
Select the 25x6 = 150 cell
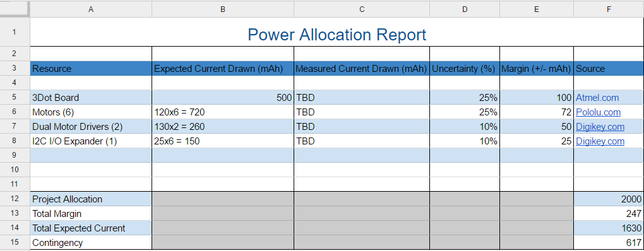point(223,141)
